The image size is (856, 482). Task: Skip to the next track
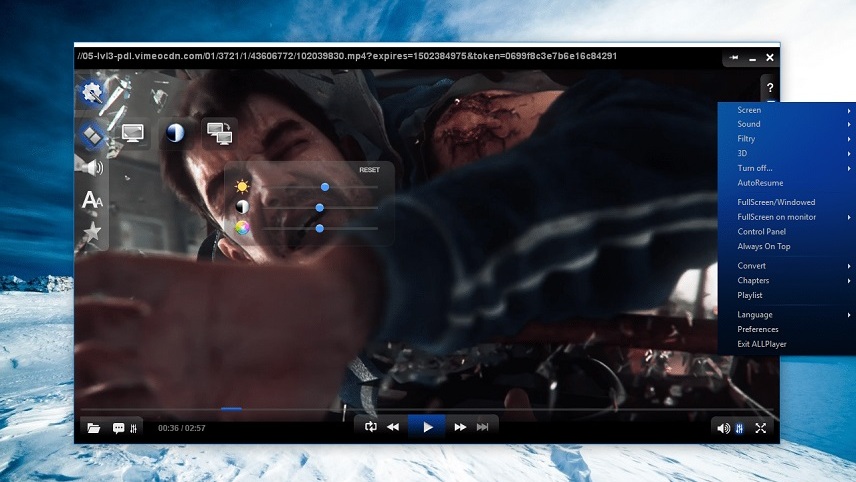tap(483, 427)
